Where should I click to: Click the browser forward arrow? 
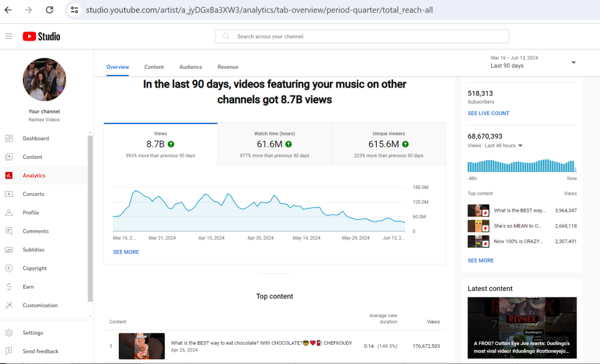29,10
